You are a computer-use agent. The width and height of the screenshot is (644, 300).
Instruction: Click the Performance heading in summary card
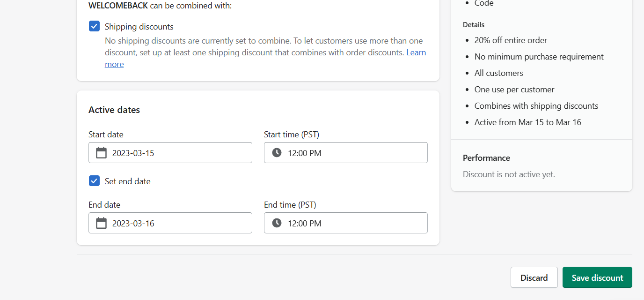(x=486, y=158)
